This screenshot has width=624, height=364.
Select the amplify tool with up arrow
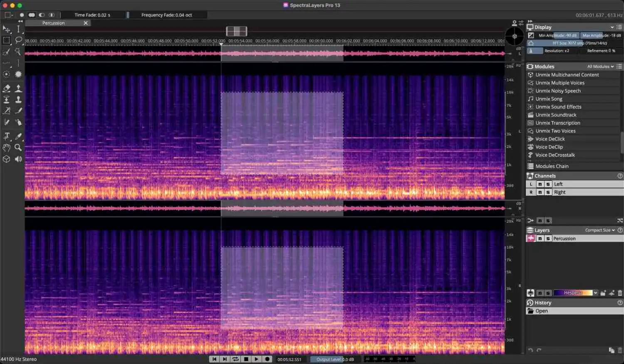pyautogui.click(x=18, y=88)
